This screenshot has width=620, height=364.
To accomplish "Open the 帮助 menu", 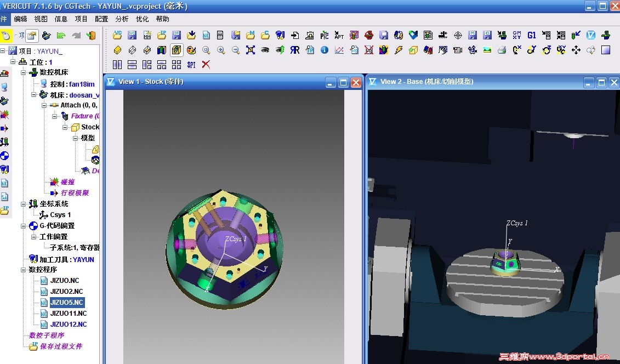I will point(162,19).
